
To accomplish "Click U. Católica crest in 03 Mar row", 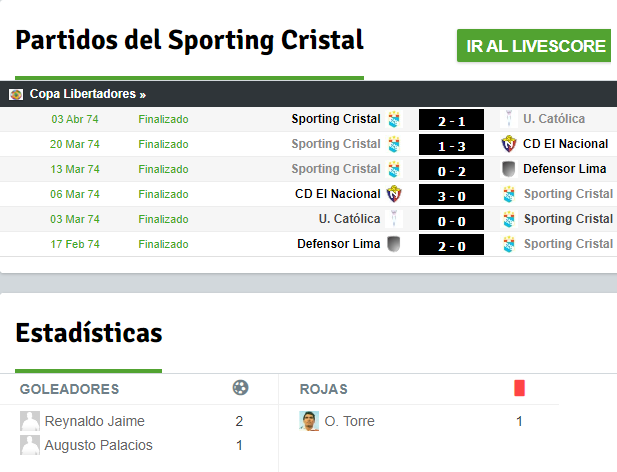I will [394, 219].
